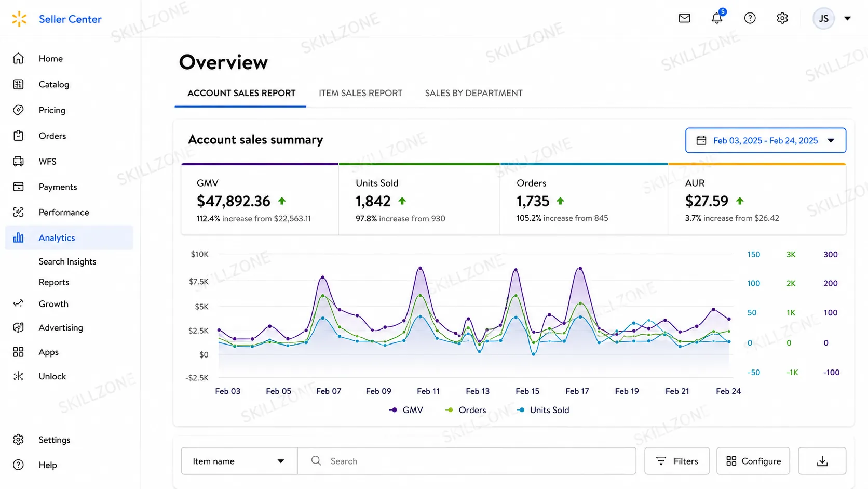Click the Payments card icon

pyautogui.click(x=18, y=187)
